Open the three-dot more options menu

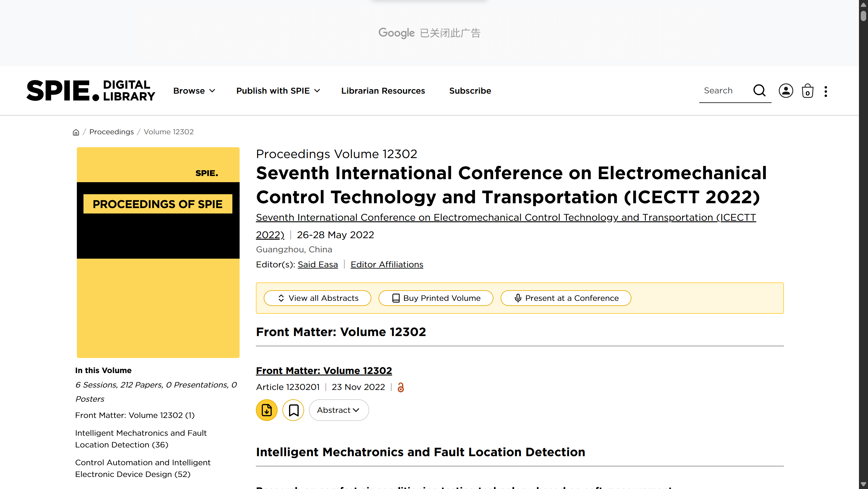tap(826, 91)
